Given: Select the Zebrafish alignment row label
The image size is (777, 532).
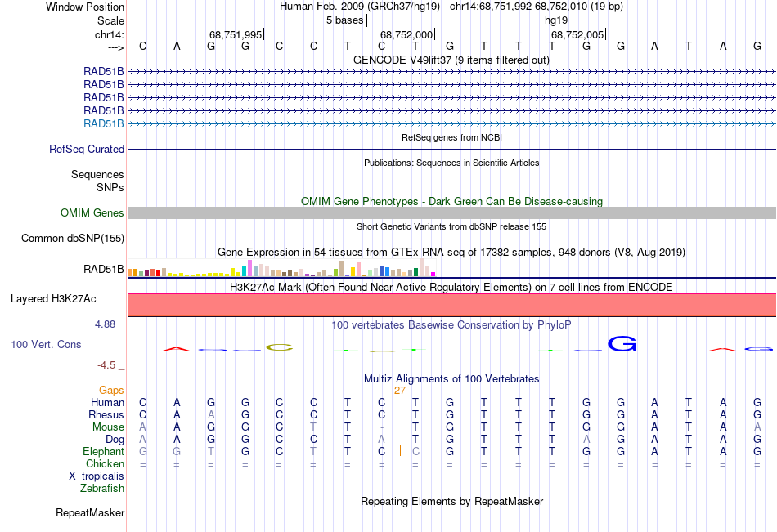Looking at the screenshot, I should [x=102, y=489].
